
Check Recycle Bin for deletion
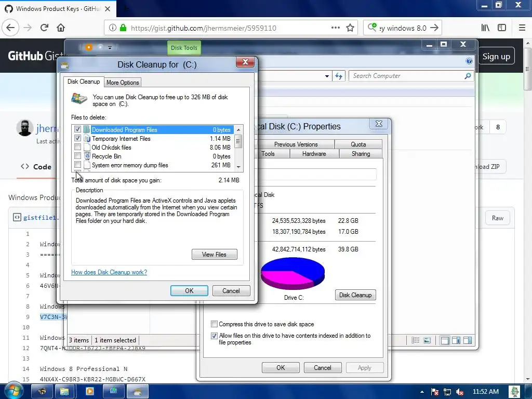click(x=78, y=156)
